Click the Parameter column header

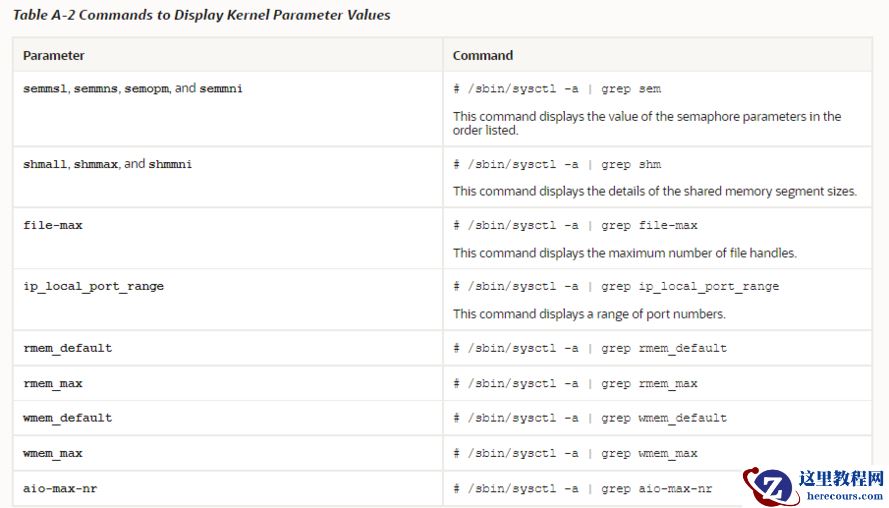point(54,56)
